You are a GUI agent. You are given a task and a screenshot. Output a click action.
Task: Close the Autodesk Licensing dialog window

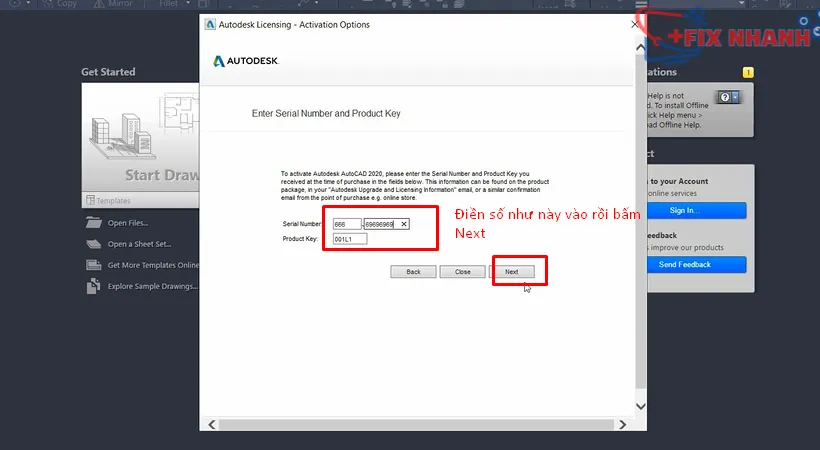pyautogui.click(x=634, y=24)
